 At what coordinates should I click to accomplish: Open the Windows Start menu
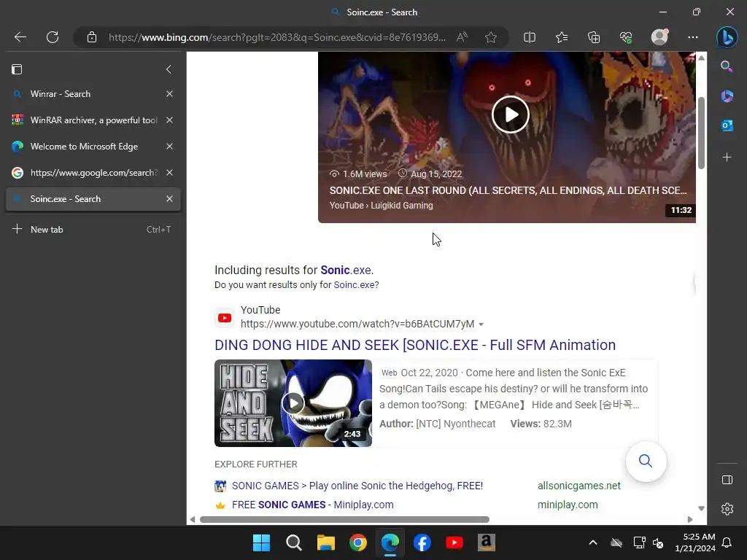261,542
